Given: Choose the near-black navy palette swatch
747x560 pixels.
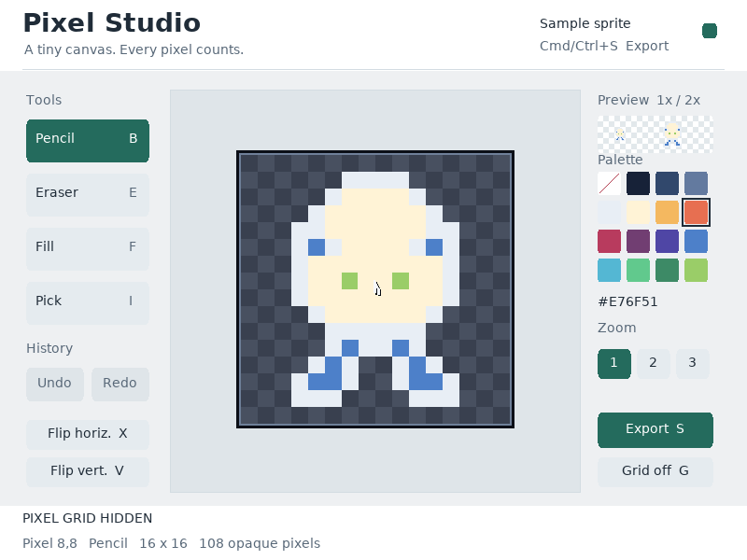Looking at the screenshot, I should (x=639, y=183).
